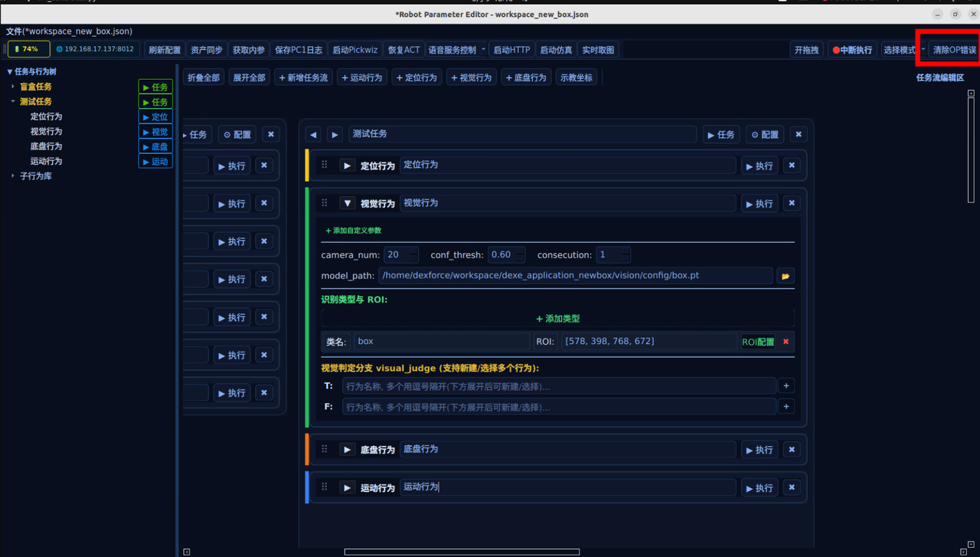980x557 pixels.
Task: Click 折叠全部 button
Action: [204, 77]
